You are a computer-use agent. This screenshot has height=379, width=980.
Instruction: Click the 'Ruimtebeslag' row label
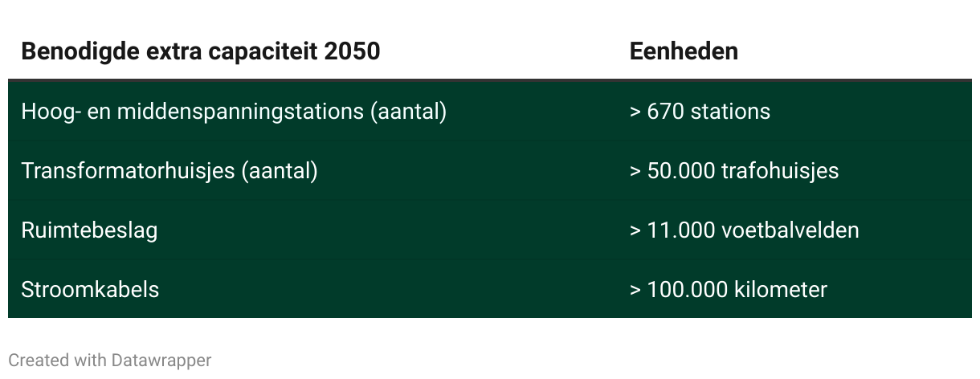click(x=89, y=230)
